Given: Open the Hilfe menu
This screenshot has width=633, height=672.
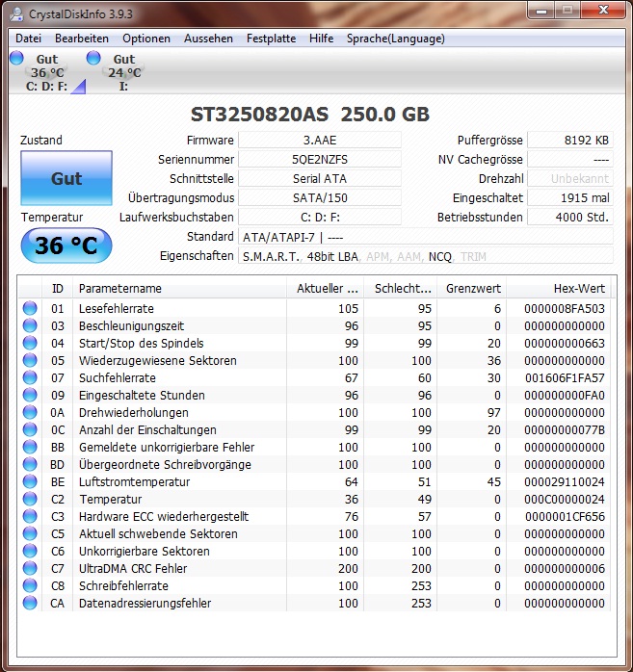Looking at the screenshot, I should click(321, 39).
